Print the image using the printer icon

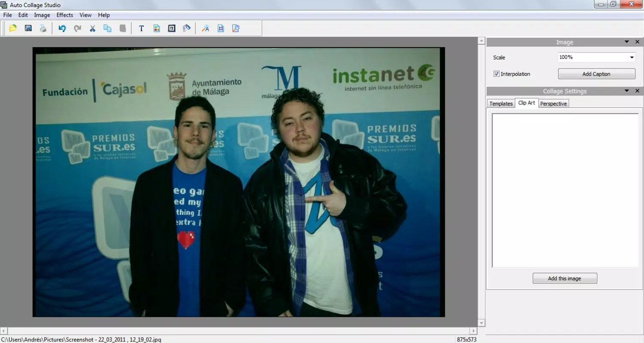[43, 28]
